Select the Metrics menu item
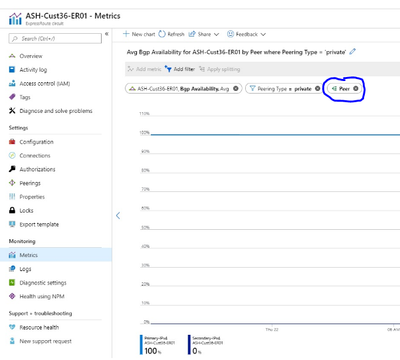Viewport: 400px width, 360px height. 56,255
